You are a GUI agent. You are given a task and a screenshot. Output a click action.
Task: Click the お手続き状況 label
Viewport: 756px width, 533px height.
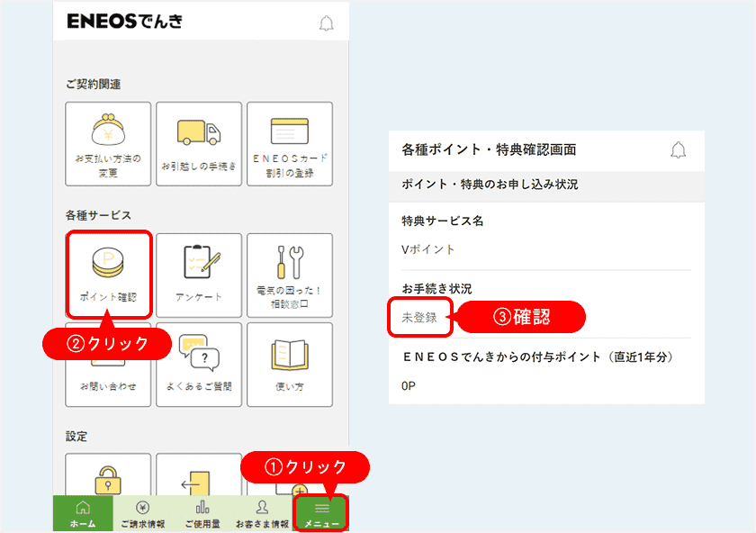(x=436, y=288)
